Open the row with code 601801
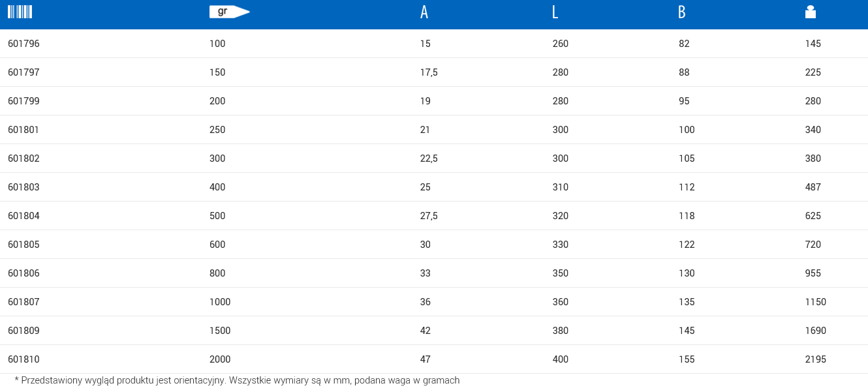 [x=23, y=130]
